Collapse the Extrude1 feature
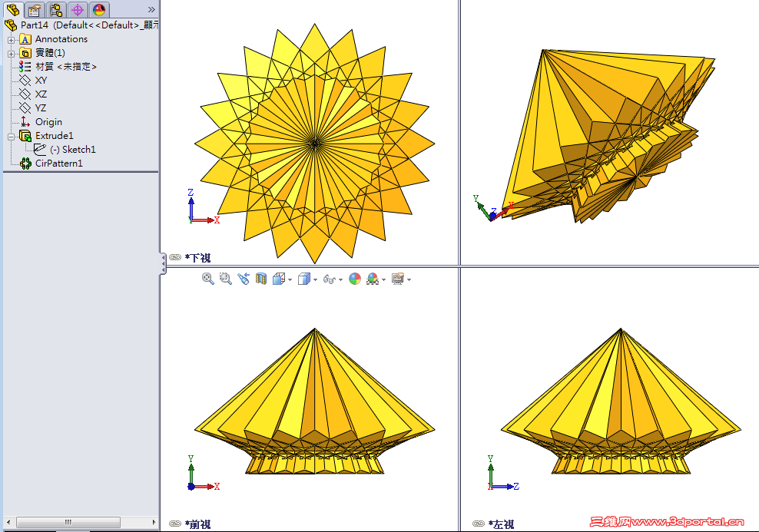This screenshot has height=532, width=759. tap(10, 136)
